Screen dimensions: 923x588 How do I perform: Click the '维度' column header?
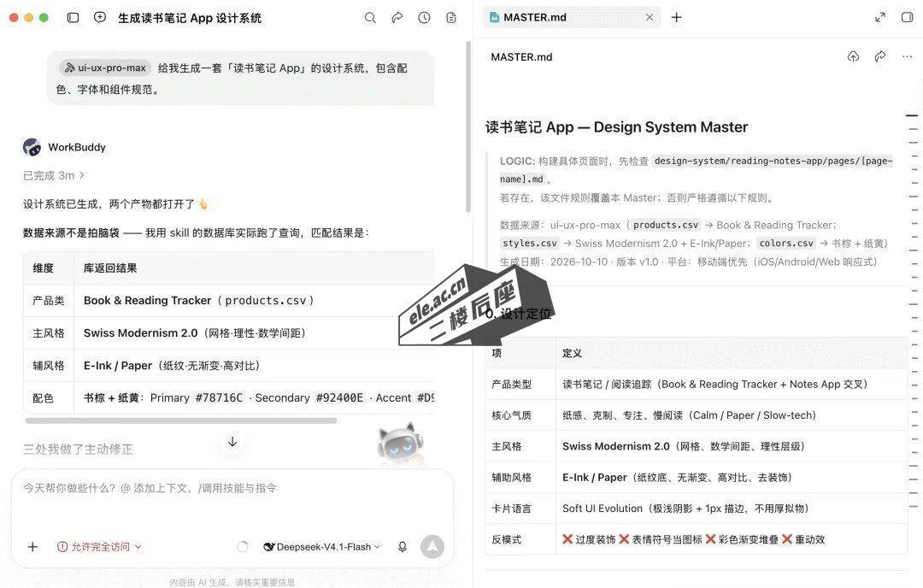pos(43,268)
